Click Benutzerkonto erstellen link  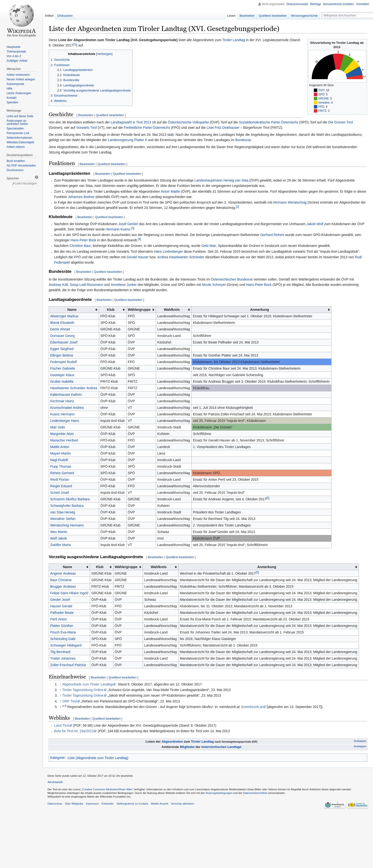pyautogui.click(x=338, y=4)
